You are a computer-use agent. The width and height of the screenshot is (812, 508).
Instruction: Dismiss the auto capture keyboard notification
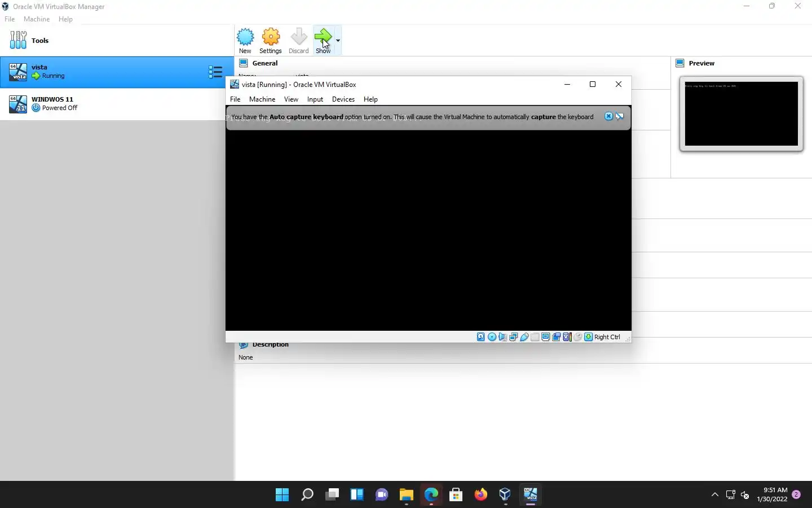coord(608,116)
